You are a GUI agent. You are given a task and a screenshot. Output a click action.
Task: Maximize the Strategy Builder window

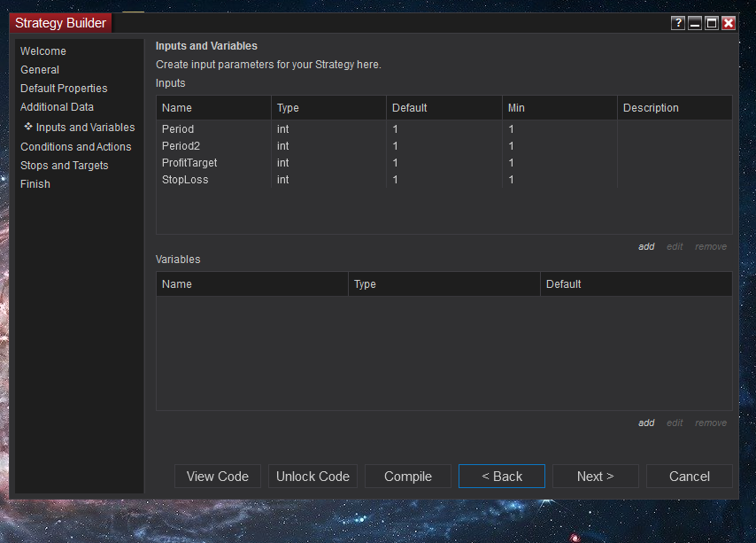[711, 23]
